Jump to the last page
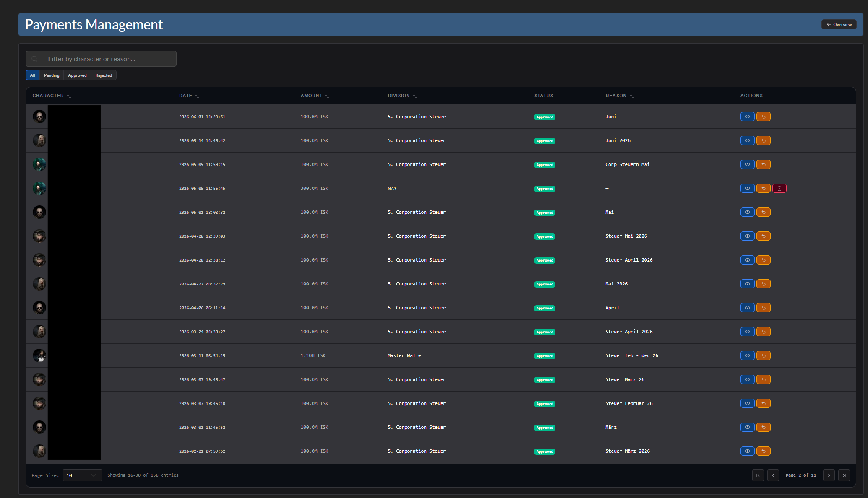 click(844, 475)
